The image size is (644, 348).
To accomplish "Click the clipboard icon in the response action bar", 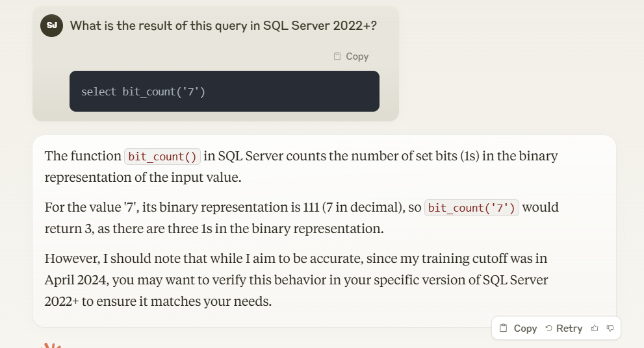I will [x=503, y=329].
